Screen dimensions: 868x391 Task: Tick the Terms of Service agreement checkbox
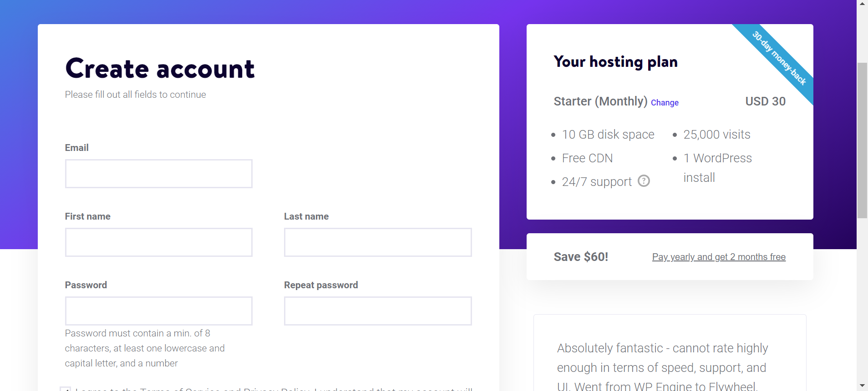[x=66, y=389]
